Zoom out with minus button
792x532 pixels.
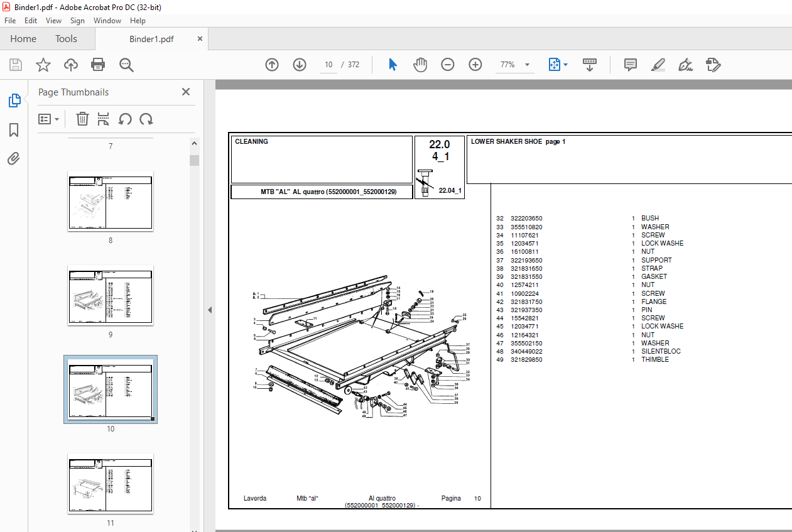point(447,65)
